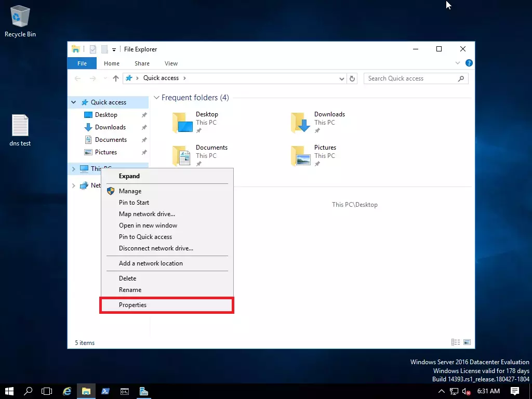Open address bar history dropdown
The image size is (532, 399).
[342, 79]
